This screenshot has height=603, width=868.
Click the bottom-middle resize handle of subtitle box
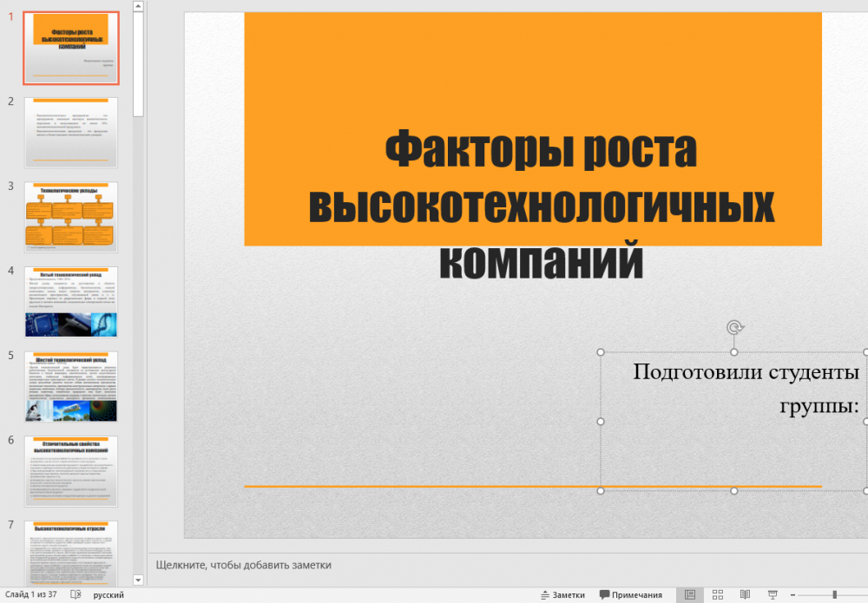point(734,491)
